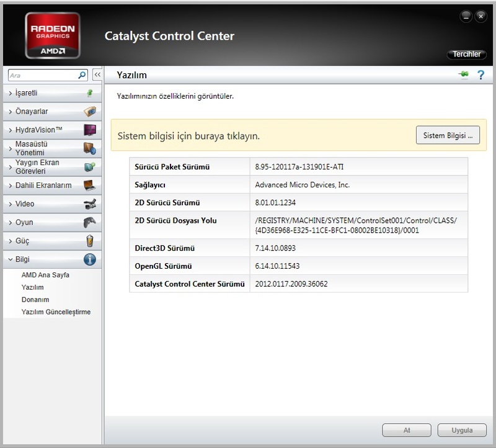The width and height of the screenshot is (496, 448).
Task: Click the Önayarlar presets icon
Action: pos(90,112)
